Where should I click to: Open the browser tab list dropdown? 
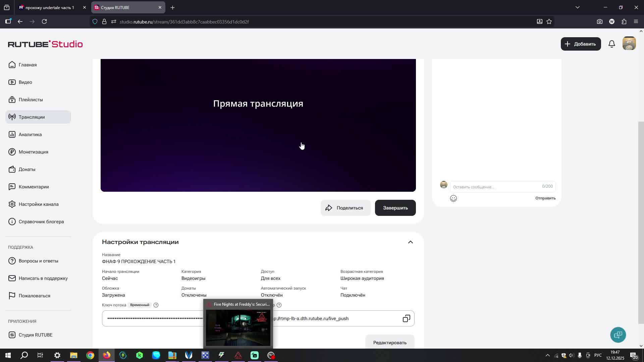pyautogui.click(x=578, y=7)
